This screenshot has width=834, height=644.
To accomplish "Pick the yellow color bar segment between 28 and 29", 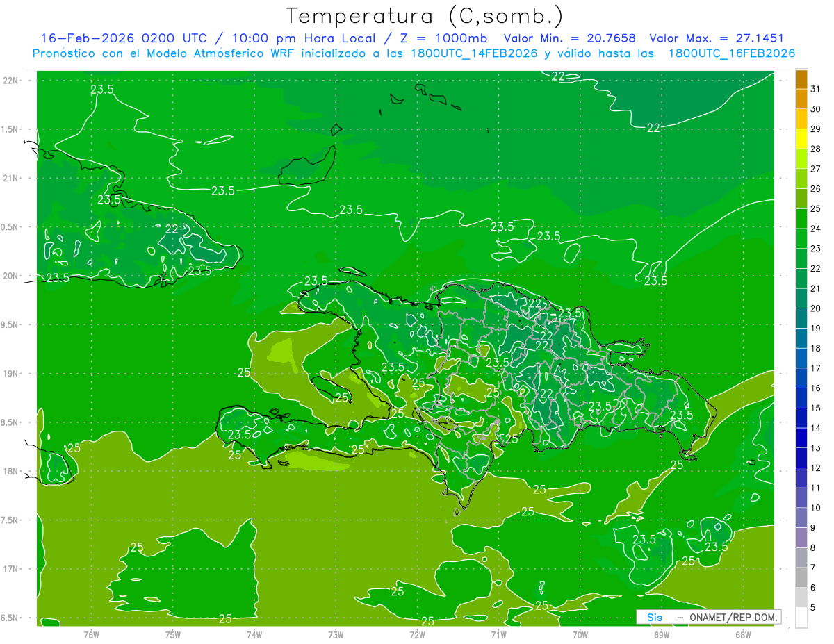I will coord(801,139).
